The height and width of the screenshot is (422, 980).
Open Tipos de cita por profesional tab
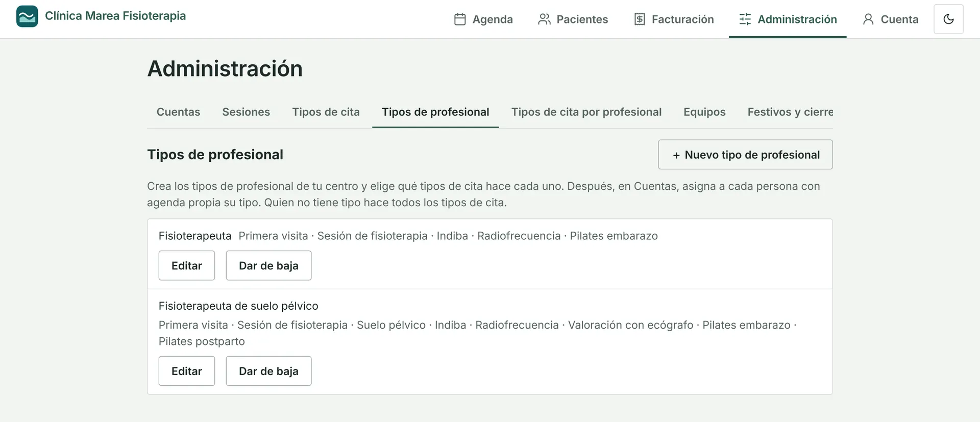coord(586,112)
